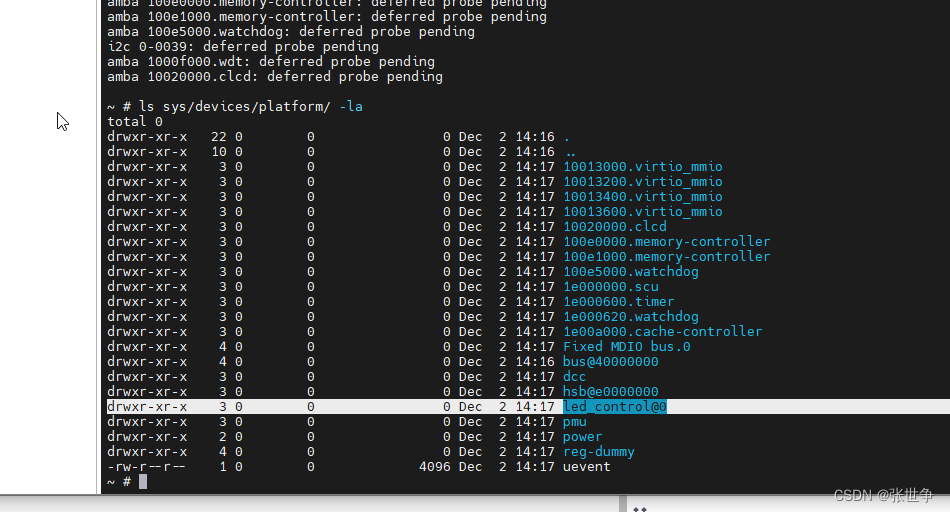Place cursor at the final shell prompt

pyautogui.click(x=143, y=482)
